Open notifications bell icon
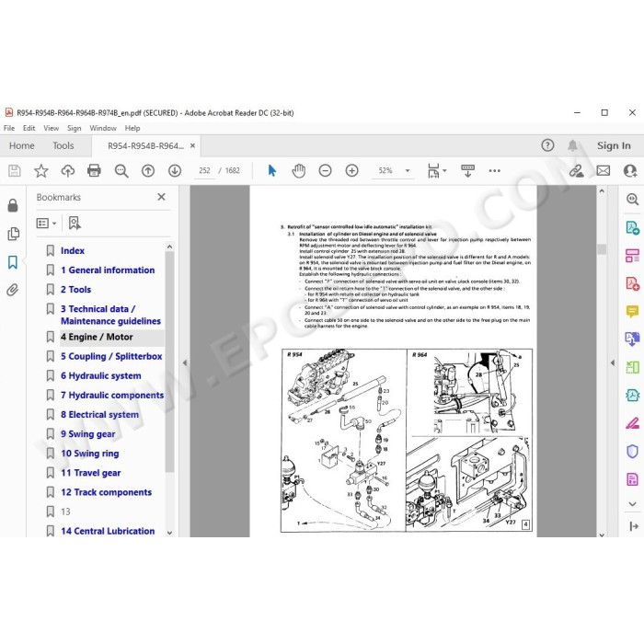 click(x=572, y=145)
